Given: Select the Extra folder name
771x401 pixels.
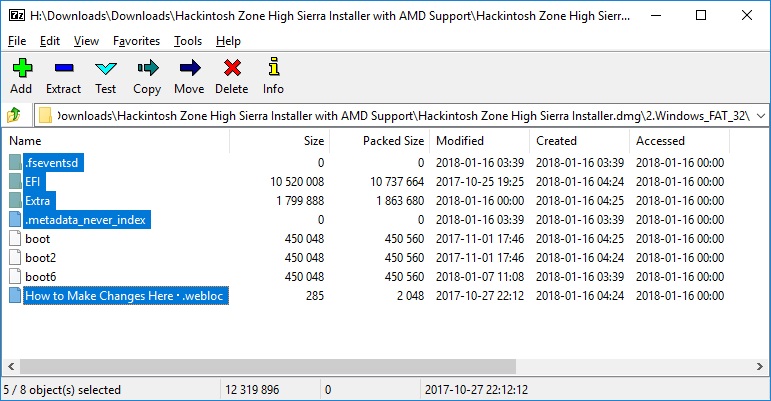Looking at the screenshot, I should 37,200.
